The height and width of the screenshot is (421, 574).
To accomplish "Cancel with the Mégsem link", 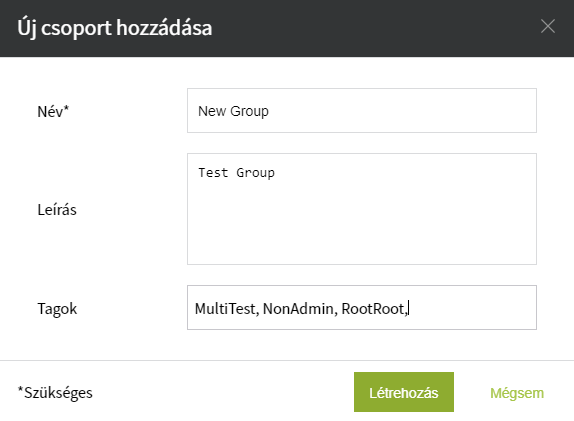I will pyautogui.click(x=517, y=393).
